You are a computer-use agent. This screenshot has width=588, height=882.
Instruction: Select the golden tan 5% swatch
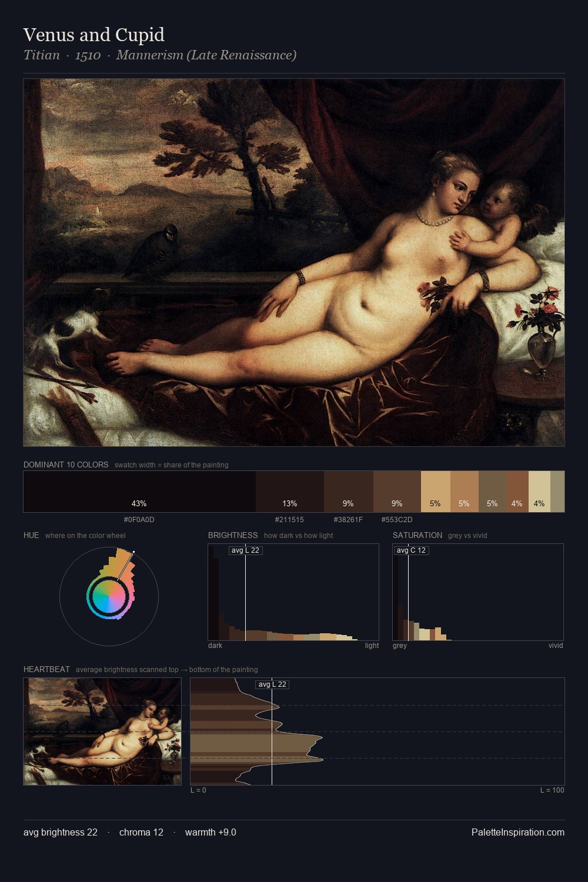436,492
